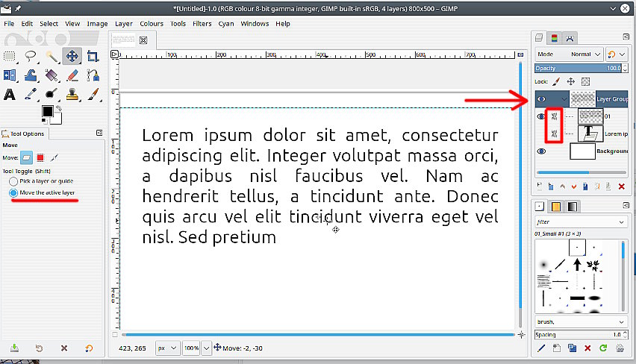Hide the Background layer
The width and height of the screenshot is (636, 364).
[541, 151]
